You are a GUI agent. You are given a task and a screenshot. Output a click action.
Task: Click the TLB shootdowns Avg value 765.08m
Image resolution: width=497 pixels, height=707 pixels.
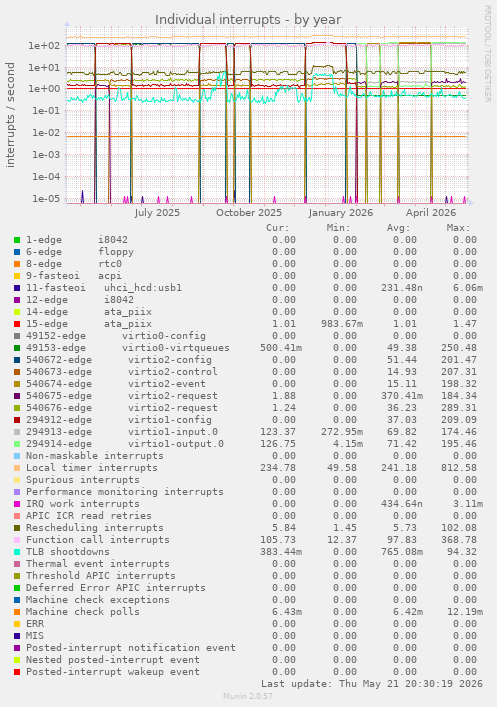pyautogui.click(x=402, y=552)
